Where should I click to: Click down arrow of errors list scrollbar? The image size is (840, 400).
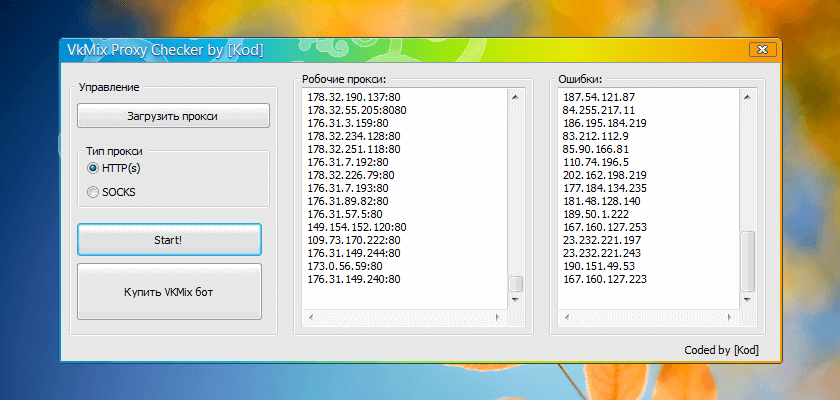(747, 299)
